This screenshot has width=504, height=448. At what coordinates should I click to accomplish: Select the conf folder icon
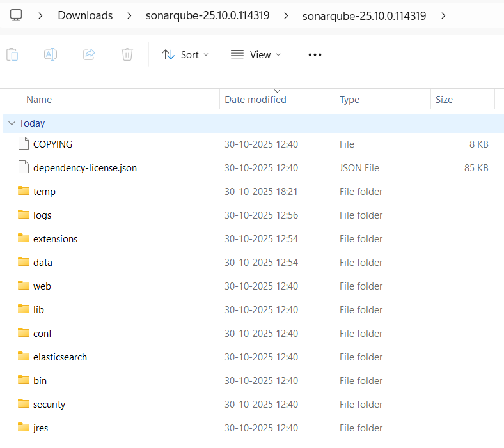click(x=24, y=333)
